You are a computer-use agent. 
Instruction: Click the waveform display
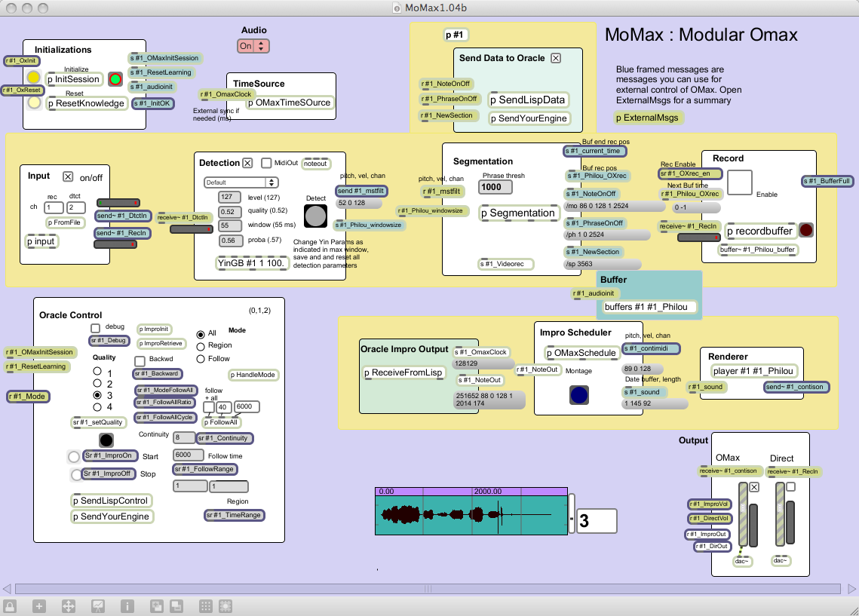tap(471, 511)
